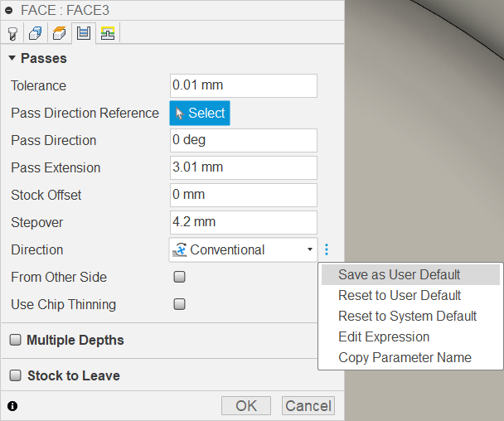The height and width of the screenshot is (421, 504).
Task: Open the Tool tab icon
Action: [13, 33]
